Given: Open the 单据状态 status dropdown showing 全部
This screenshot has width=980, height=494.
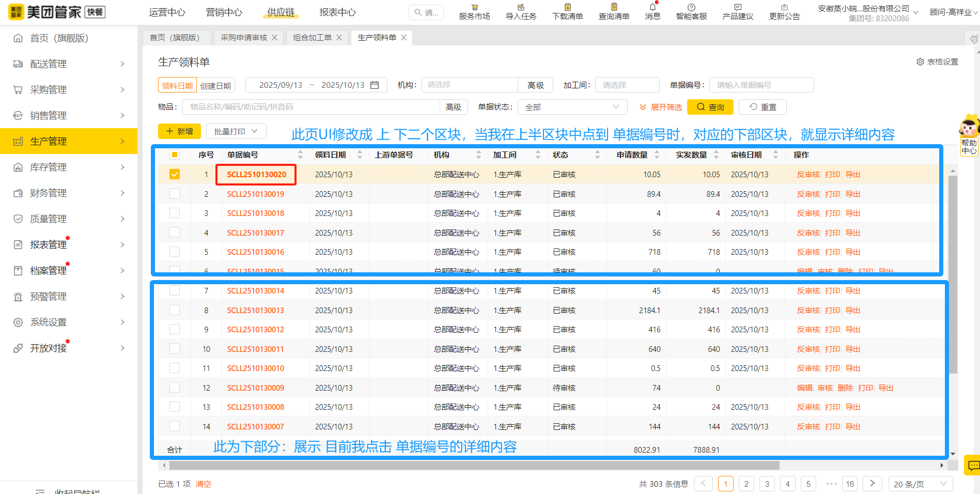Looking at the screenshot, I should [572, 107].
